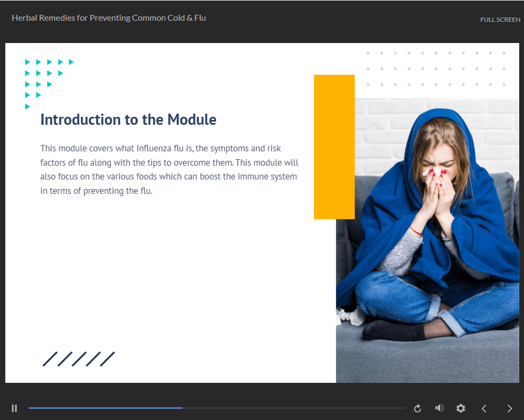
Task: Click the 'Introduction to the Module' heading
Action: click(x=128, y=119)
